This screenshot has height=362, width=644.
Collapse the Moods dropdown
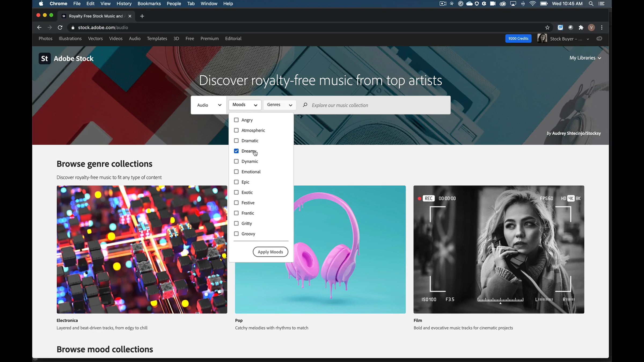click(x=245, y=105)
